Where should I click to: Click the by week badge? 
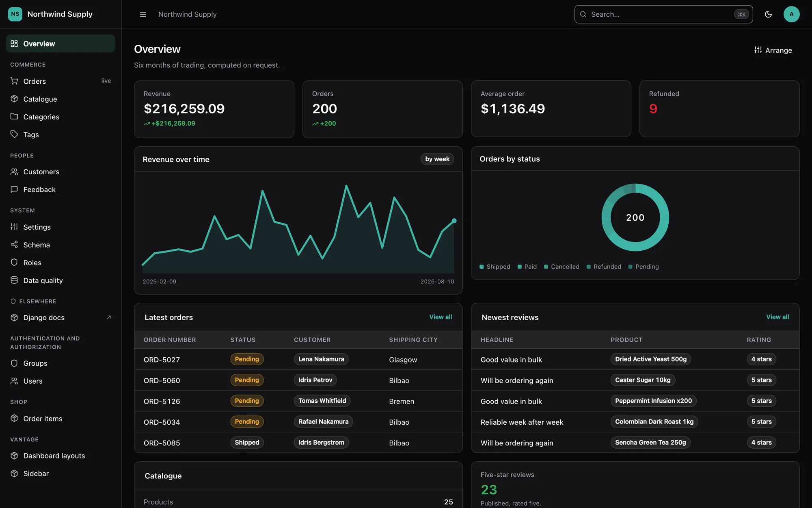click(437, 159)
